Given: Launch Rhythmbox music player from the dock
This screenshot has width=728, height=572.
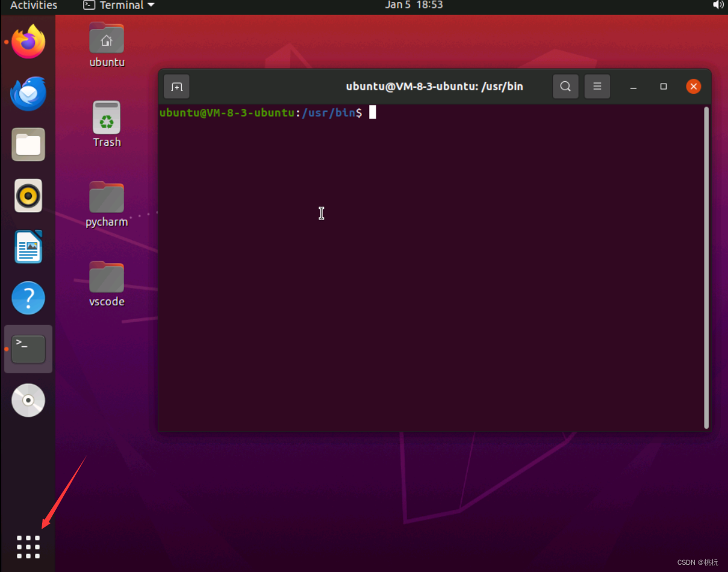Looking at the screenshot, I should click(x=28, y=196).
